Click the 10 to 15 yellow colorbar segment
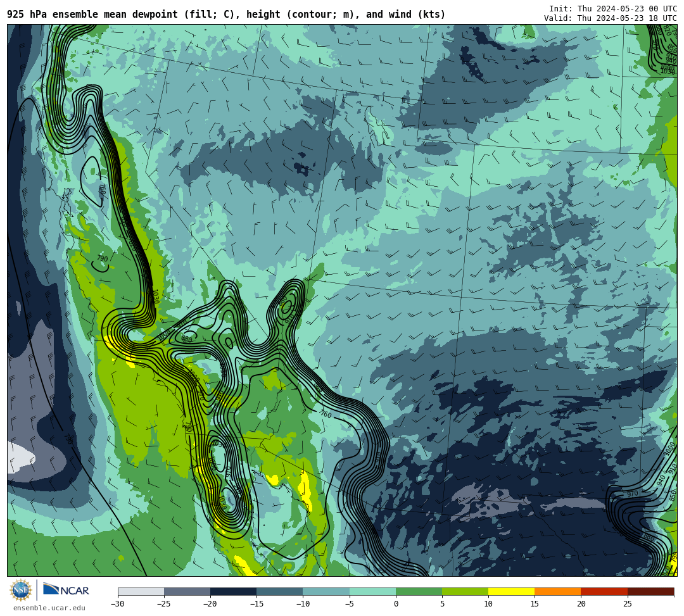The height and width of the screenshot is (616, 684). click(511, 591)
